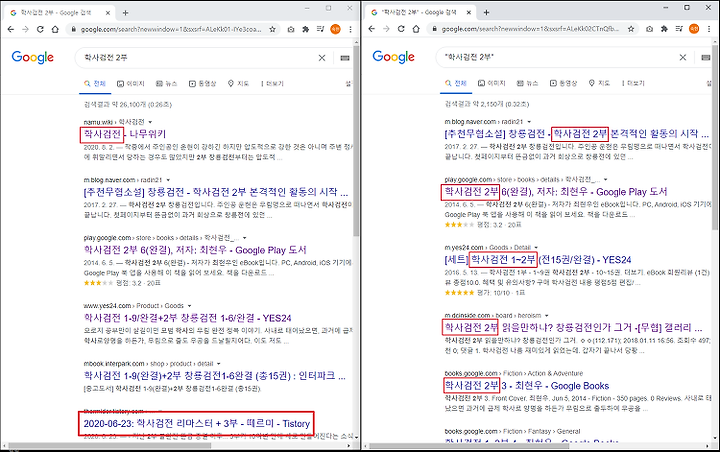Open 인터파크 학사검전 result link
The width and height of the screenshot is (720, 452).
tap(214, 376)
